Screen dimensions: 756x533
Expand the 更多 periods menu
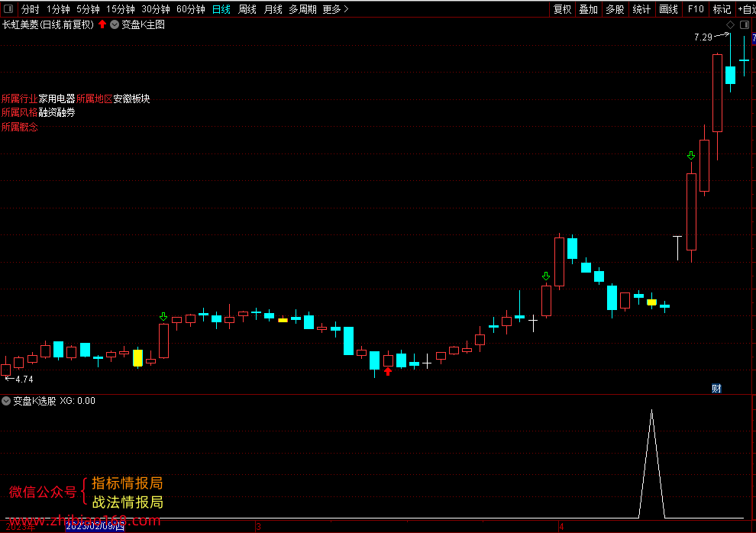pyautogui.click(x=335, y=9)
